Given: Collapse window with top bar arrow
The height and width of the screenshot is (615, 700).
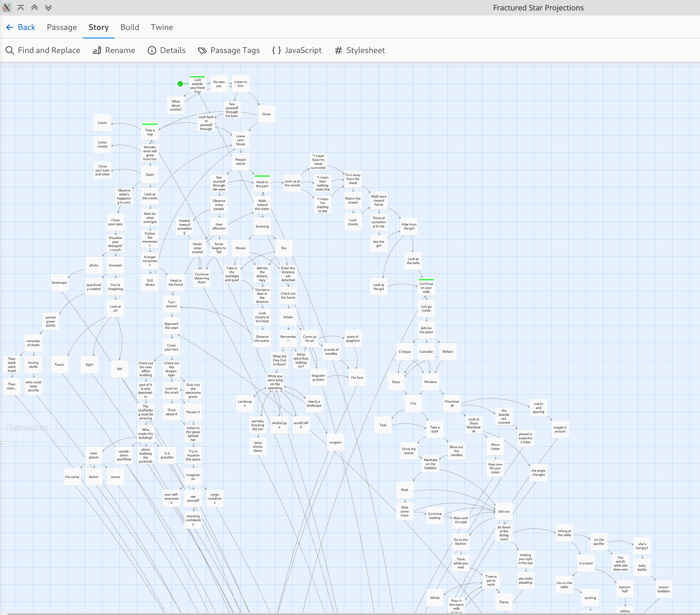Looking at the screenshot, I should tap(20, 7).
